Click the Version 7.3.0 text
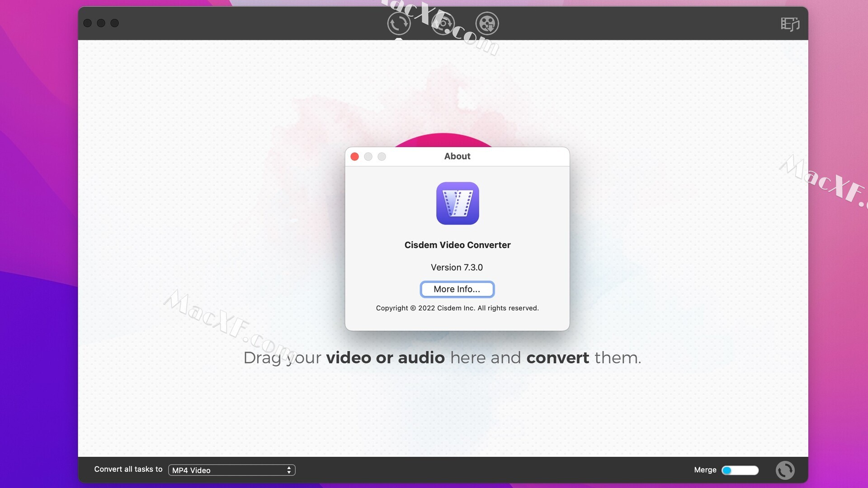This screenshot has height=488, width=868. [457, 267]
